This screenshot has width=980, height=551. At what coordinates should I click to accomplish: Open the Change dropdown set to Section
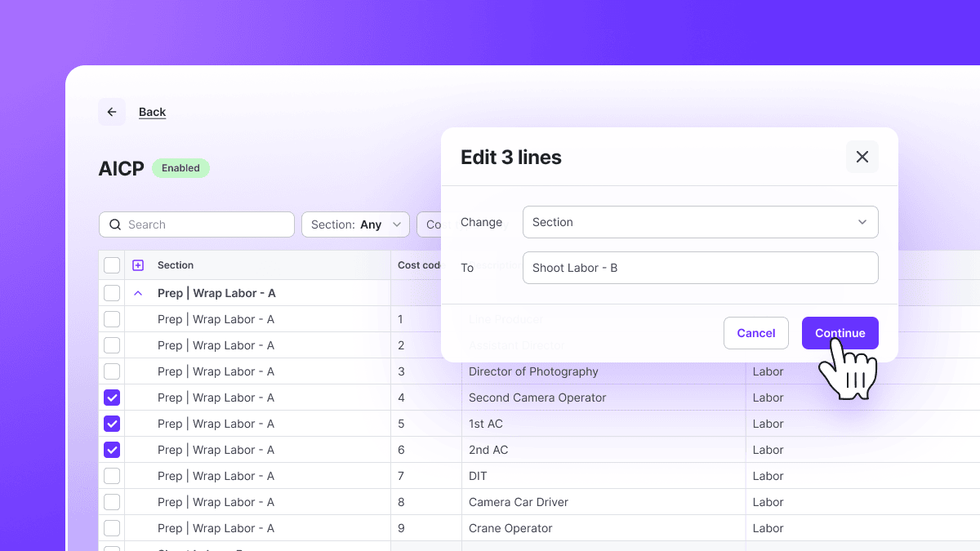[701, 222]
